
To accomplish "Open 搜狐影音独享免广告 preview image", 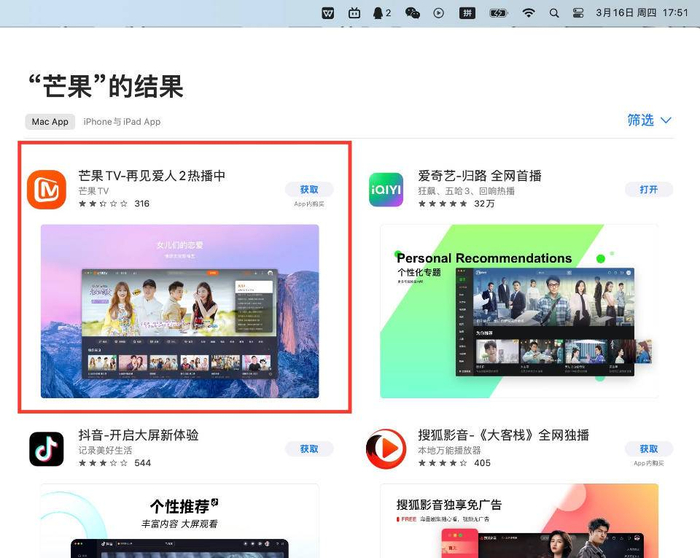I will click(519, 521).
